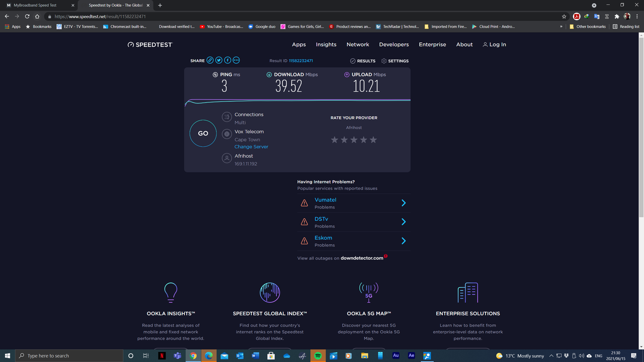The width and height of the screenshot is (644, 362).
Task: Click the Speedtest Global Index icon
Action: (270, 292)
